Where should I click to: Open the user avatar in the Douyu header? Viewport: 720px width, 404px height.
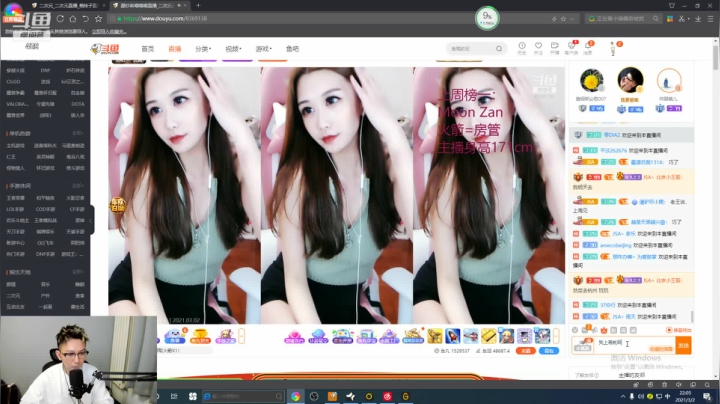pyautogui.click(x=613, y=49)
